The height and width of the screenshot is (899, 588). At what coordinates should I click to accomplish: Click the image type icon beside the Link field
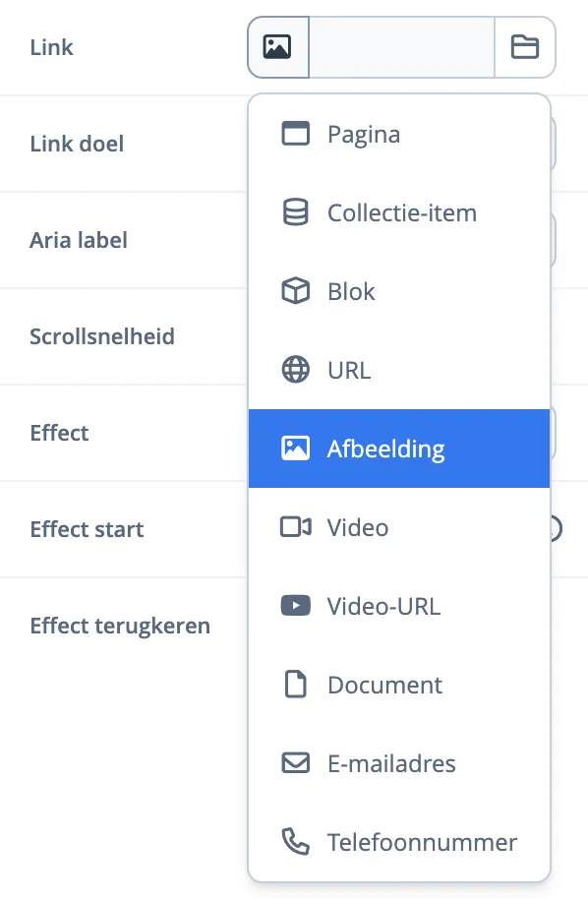277,46
